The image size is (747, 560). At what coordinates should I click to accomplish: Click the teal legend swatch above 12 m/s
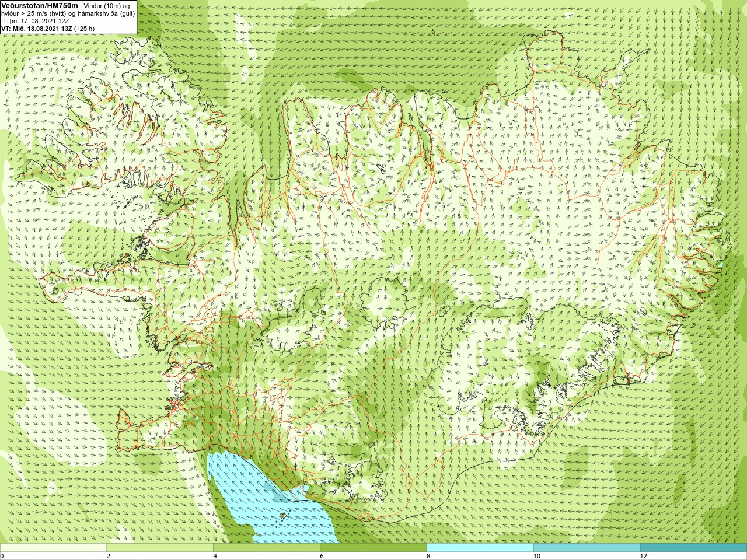click(x=693, y=548)
